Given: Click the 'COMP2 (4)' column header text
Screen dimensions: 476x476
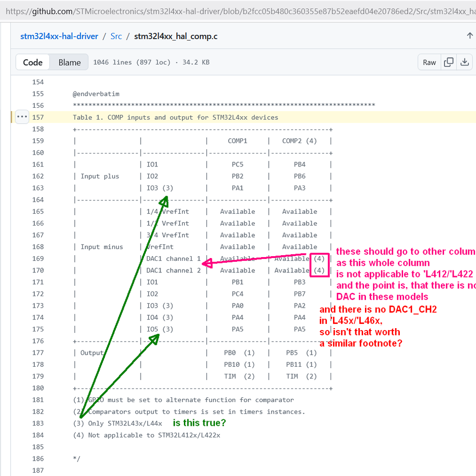Looking at the screenshot, I should 299,141.
